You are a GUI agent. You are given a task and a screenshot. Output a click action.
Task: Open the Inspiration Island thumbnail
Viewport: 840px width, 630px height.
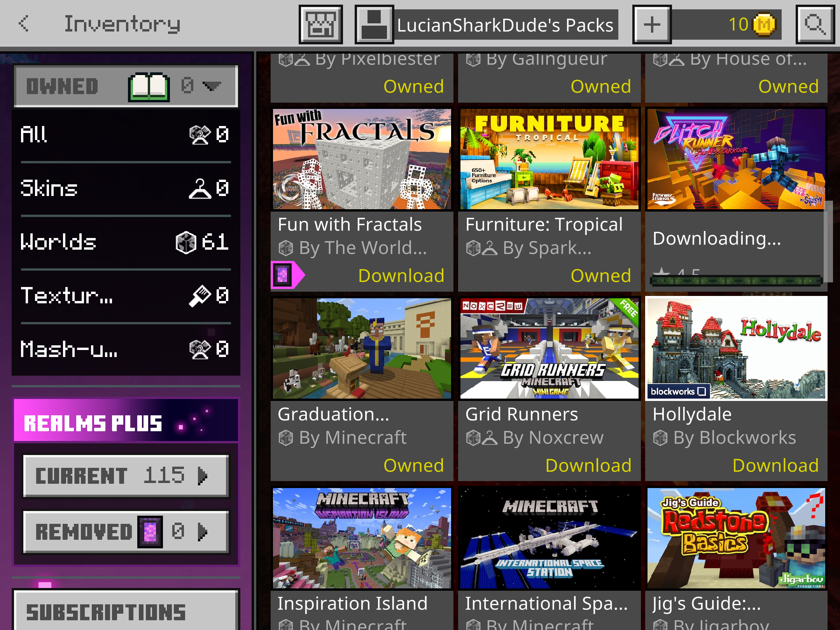click(x=362, y=538)
